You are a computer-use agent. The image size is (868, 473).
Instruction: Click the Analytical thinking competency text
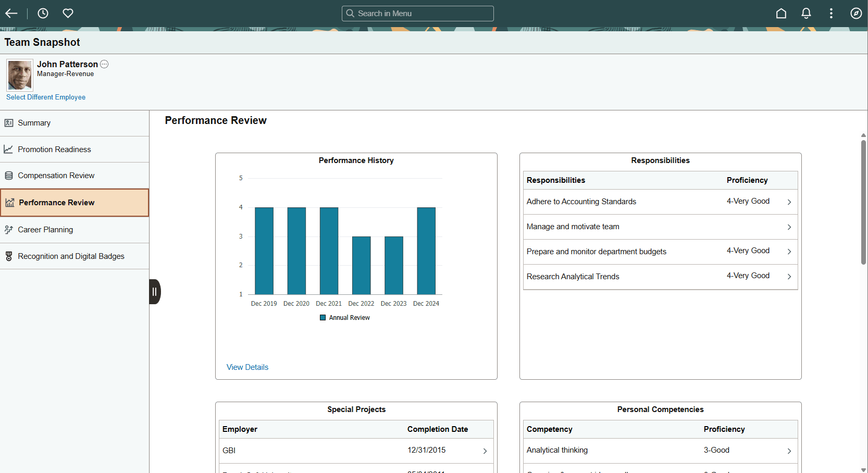[x=557, y=450]
